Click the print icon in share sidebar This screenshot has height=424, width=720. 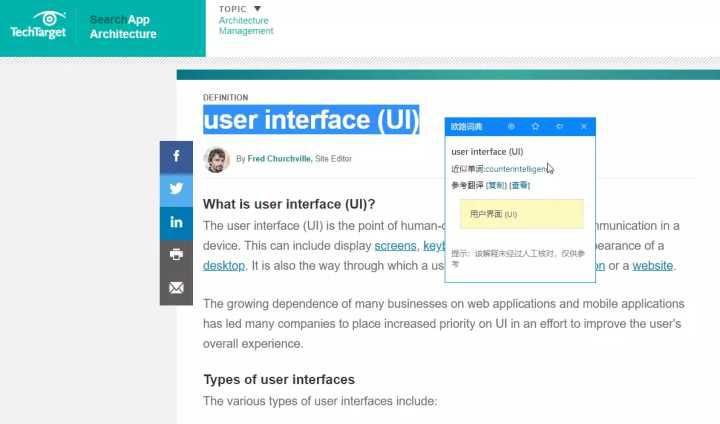pyautogui.click(x=176, y=254)
